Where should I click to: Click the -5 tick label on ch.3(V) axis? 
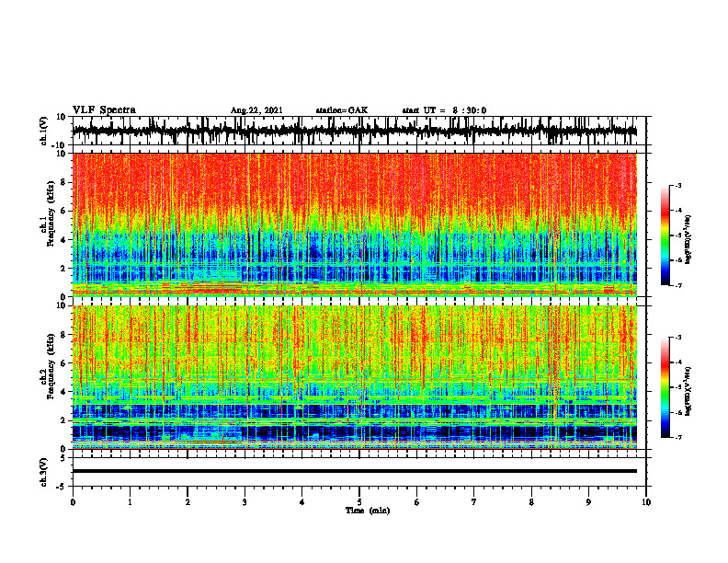point(63,487)
